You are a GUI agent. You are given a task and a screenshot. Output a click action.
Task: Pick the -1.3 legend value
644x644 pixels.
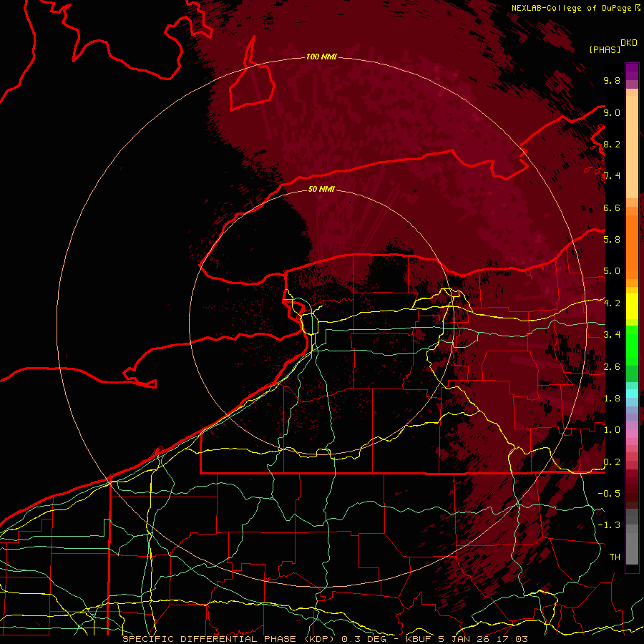[x=609, y=525]
